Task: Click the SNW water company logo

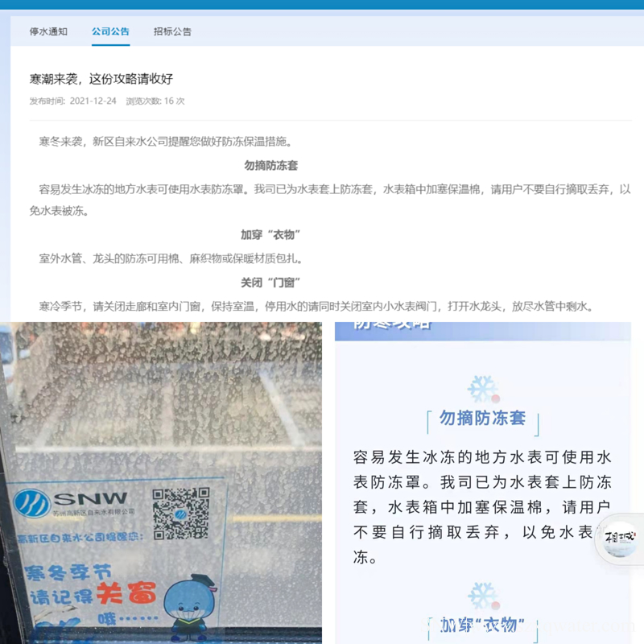Action: point(71,502)
